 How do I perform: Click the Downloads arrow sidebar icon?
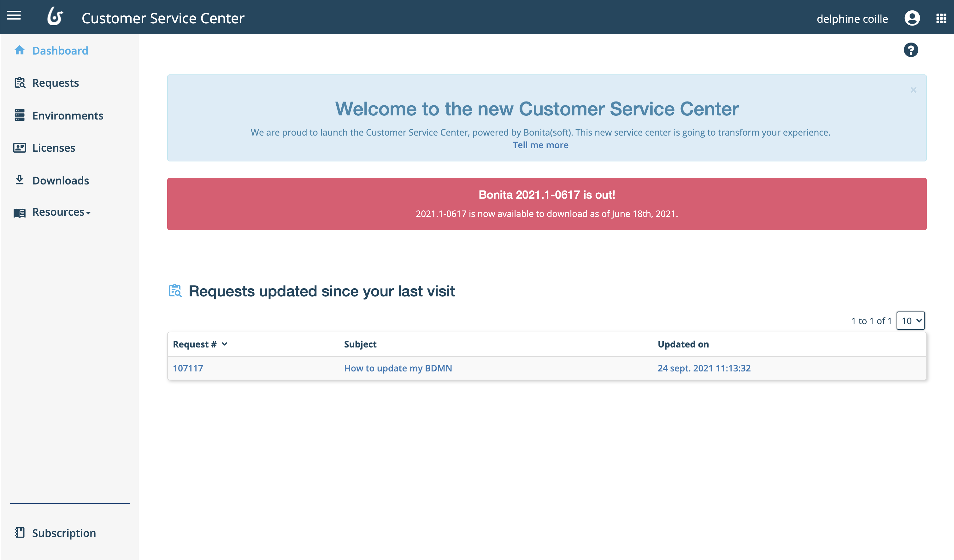(x=20, y=180)
